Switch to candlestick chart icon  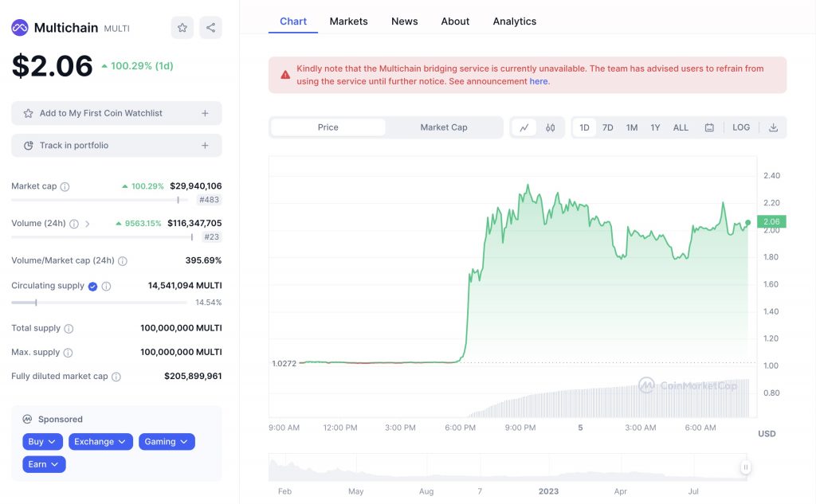(x=550, y=127)
